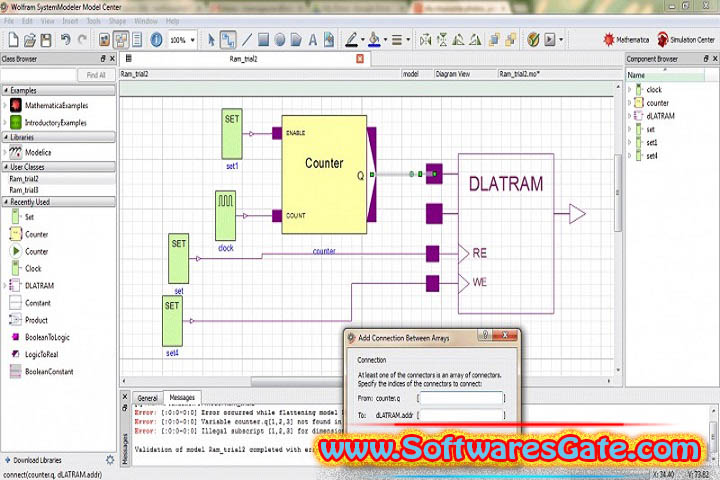
Task: Select the DLATRAM block in diagram
Action: click(x=506, y=233)
